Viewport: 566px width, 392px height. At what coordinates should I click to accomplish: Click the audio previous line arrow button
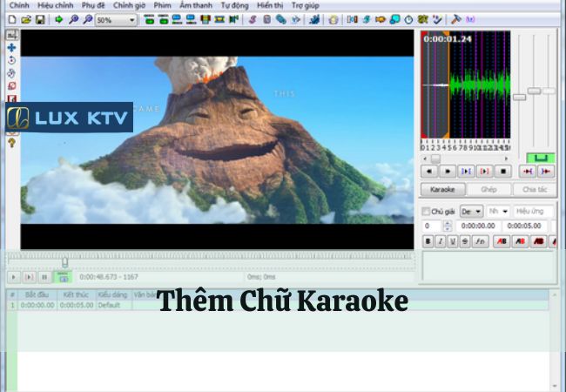point(429,171)
